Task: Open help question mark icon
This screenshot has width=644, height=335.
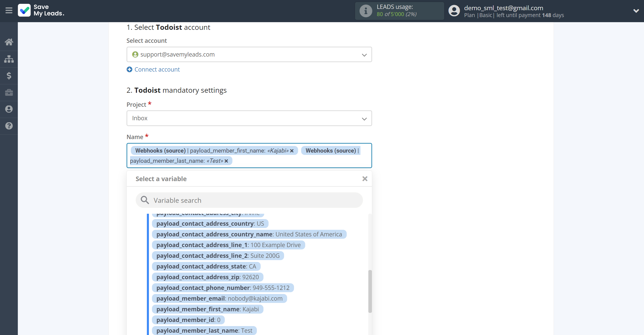Action: click(x=9, y=126)
